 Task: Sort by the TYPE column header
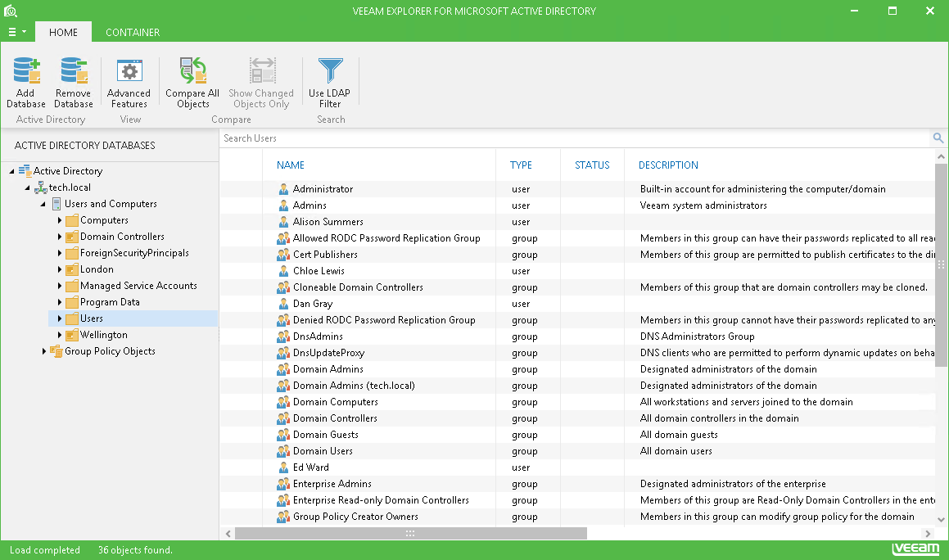coord(521,165)
